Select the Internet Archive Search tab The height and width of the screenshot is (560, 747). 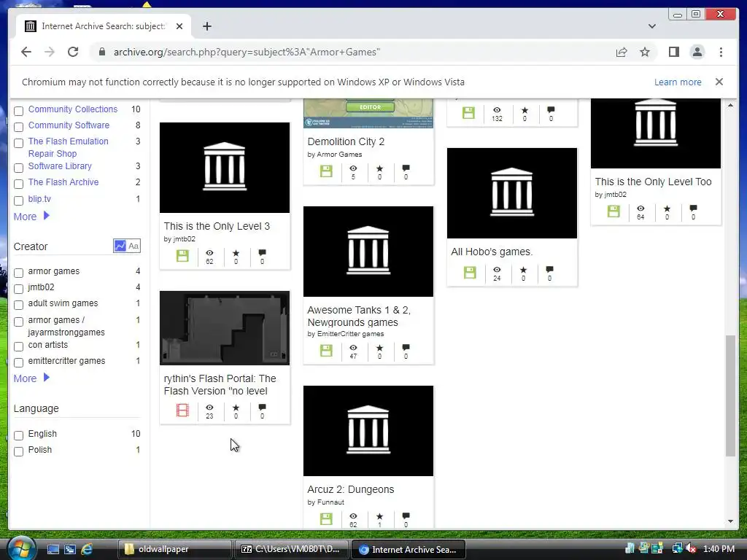(104, 26)
